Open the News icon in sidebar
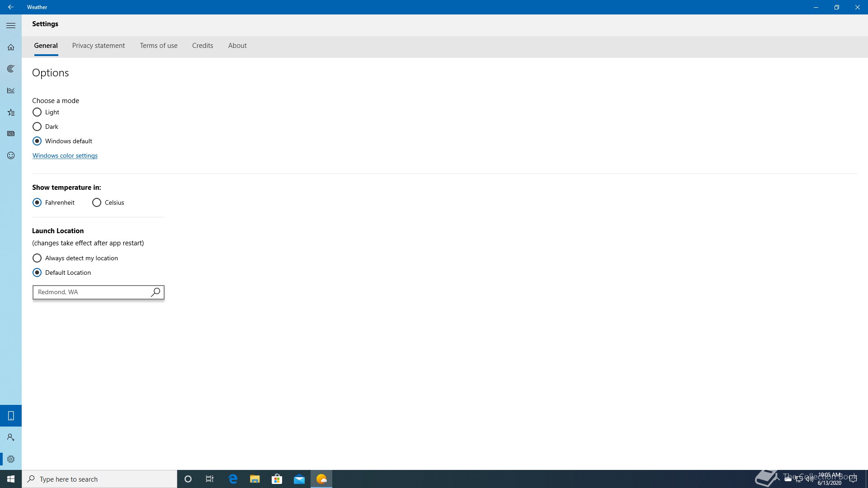868x488 pixels. tap(11, 134)
